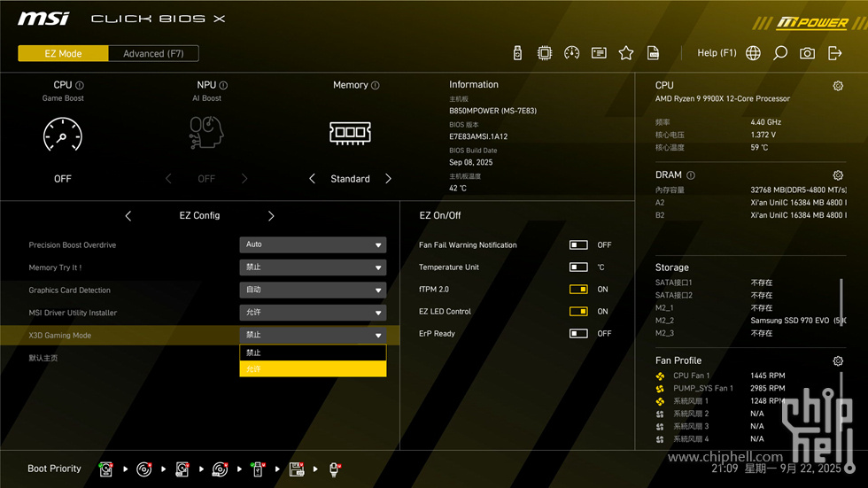The height and width of the screenshot is (488, 868).
Task: Toggle Fan Fail Warning Notification switch
Action: point(578,245)
